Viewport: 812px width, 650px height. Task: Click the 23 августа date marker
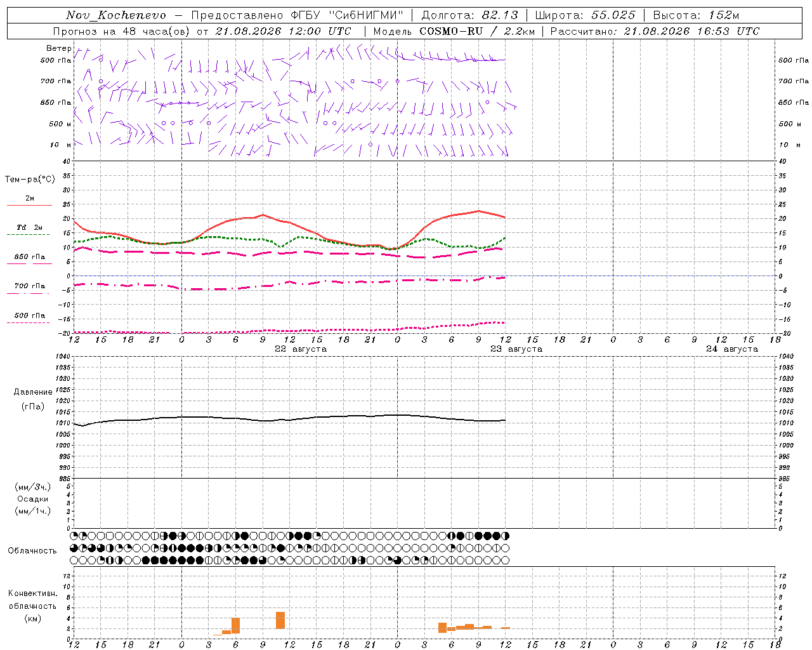(516, 349)
